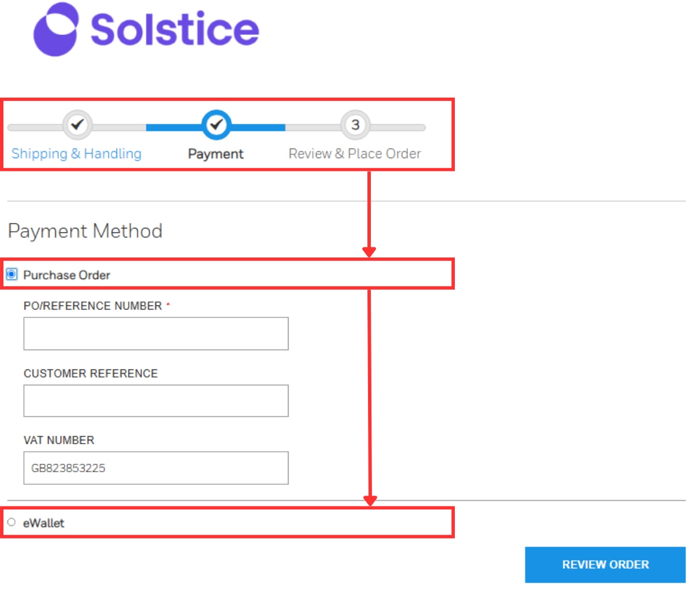Focus the Customer Reference text box
This screenshot has width=700, height=595.
click(156, 401)
